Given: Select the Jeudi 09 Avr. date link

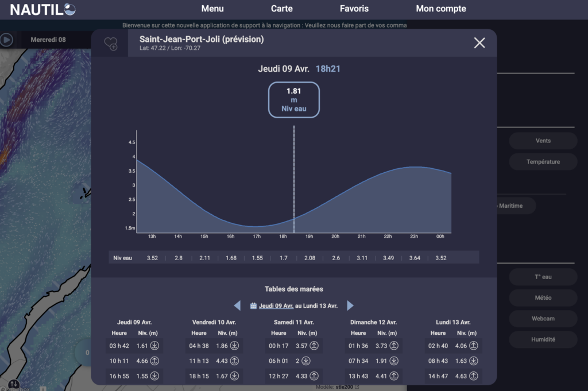Looking at the screenshot, I should pos(276,306).
